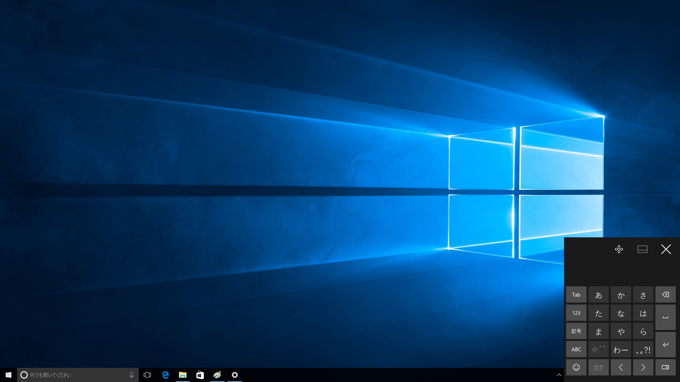
Task: Tap the な key
Action: pyautogui.click(x=621, y=313)
